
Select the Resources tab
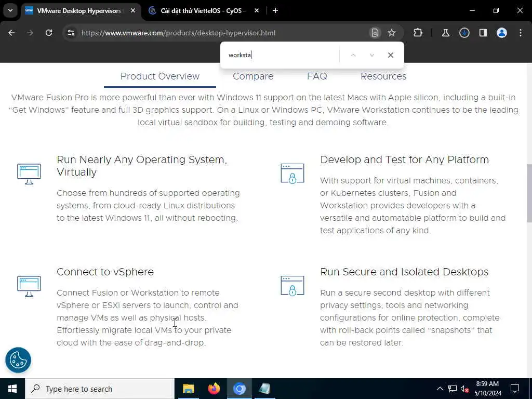[x=383, y=76]
